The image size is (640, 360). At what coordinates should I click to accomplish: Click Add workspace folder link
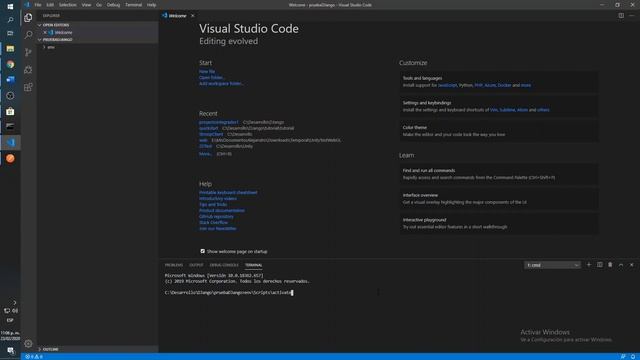point(221,83)
